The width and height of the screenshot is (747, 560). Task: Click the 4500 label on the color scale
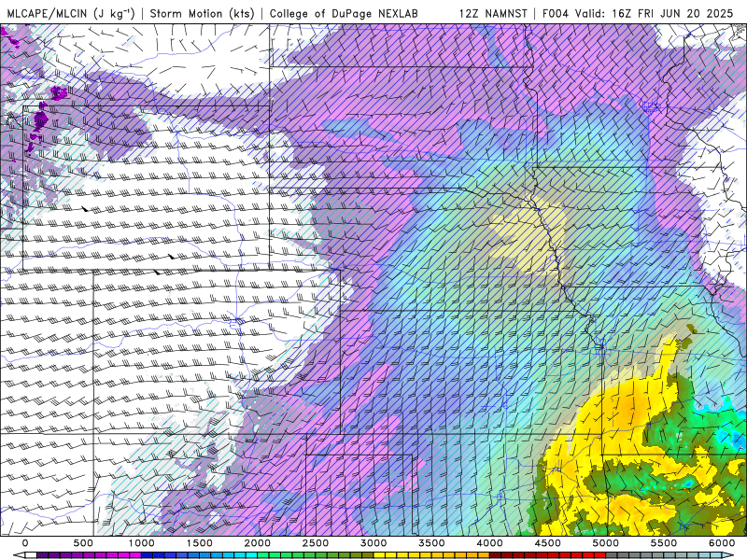(548, 543)
